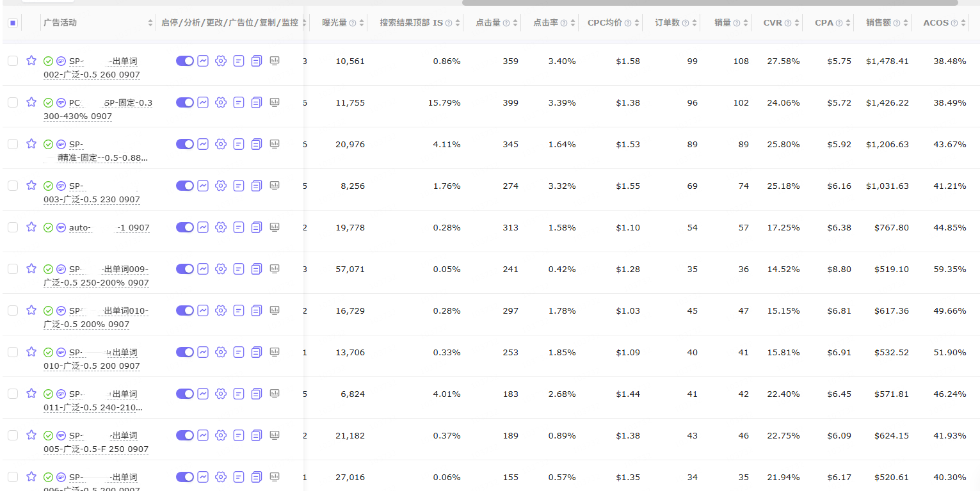Open the monitor icon for 003-广泛-0.5 230 0907 campaign
Viewport: 980px width, 491px height.
point(275,186)
